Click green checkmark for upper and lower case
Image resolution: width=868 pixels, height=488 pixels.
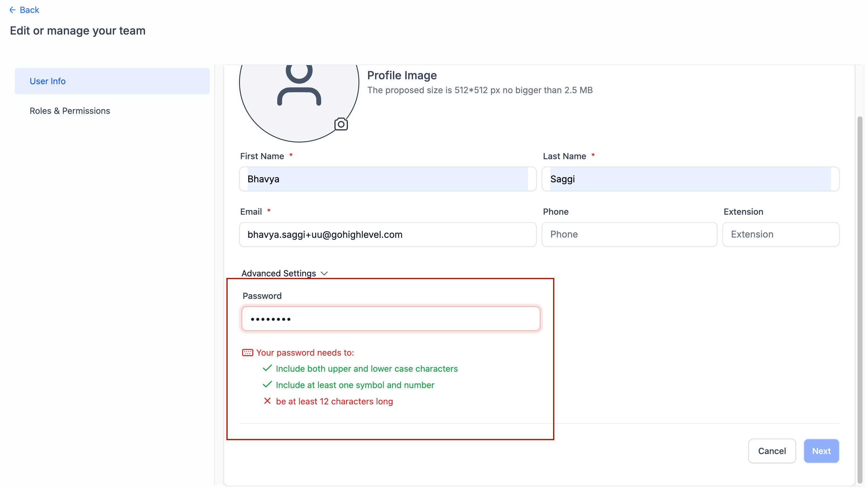point(267,368)
